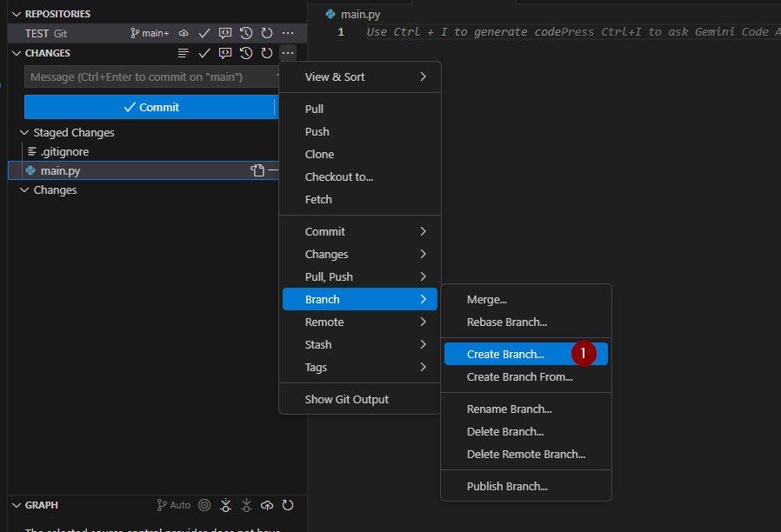Image resolution: width=781 pixels, height=532 pixels.
Task: Open the Remote submenu
Action: 359,322
